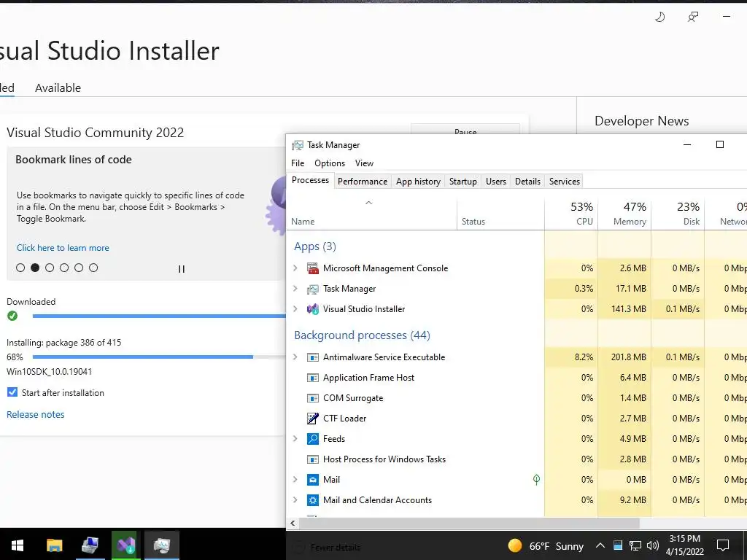Click the Visual Studio Installer process icon

pyautogui.click(x=312, y=309)
